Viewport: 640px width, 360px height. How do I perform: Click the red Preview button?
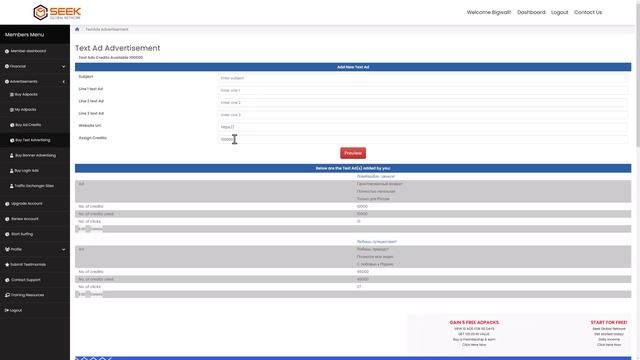coord(353,153)
